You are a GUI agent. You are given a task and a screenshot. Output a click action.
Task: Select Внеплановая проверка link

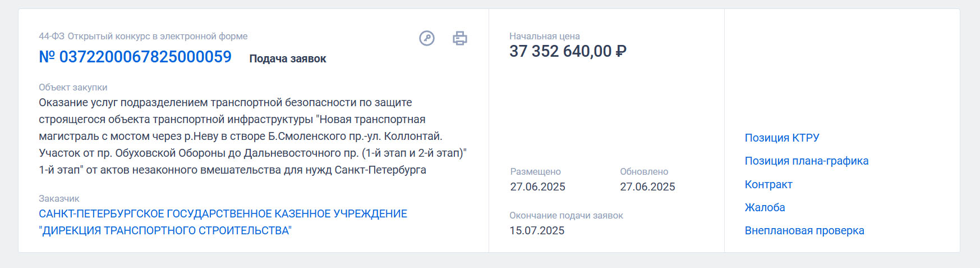click(x=804, y=230)
